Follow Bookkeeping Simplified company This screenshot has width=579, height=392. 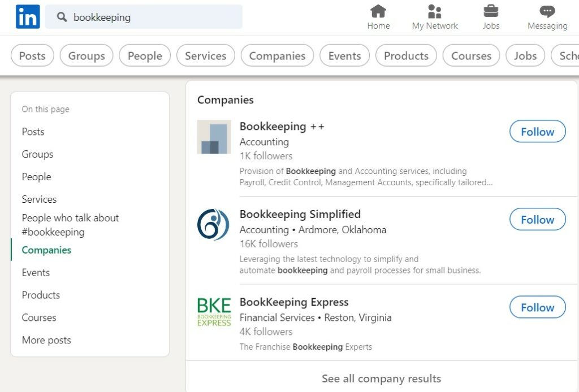[x=537, y=219]
